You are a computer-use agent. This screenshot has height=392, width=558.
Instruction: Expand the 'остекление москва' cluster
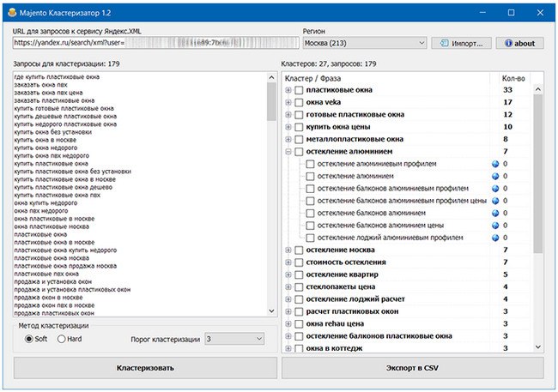pos(288,250)
